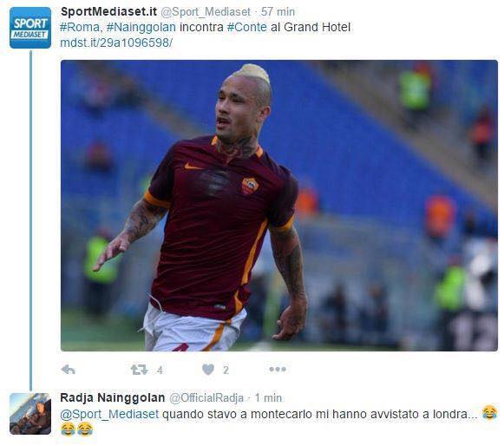
Task: Open Radja Nainggolan's profile avatar
Action: click(x=30, y=414)
